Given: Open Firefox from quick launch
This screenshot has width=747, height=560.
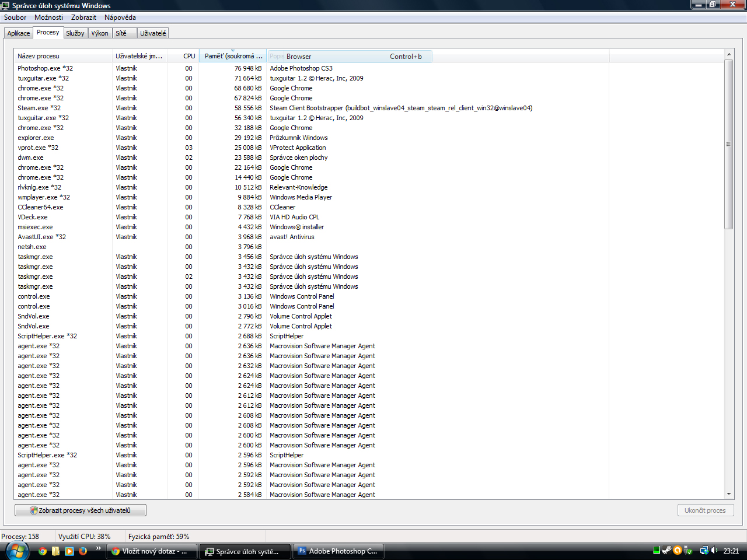Looking at the screenshot, I should point(82,551).
